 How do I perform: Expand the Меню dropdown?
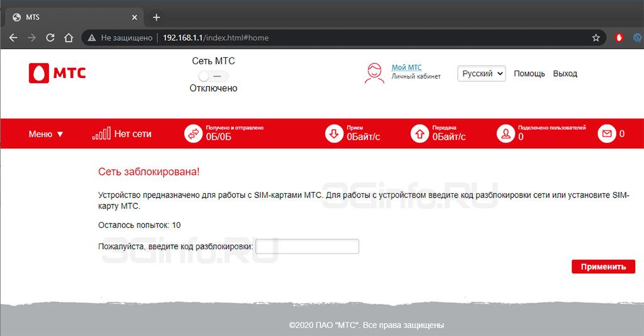tap(45, 134)
